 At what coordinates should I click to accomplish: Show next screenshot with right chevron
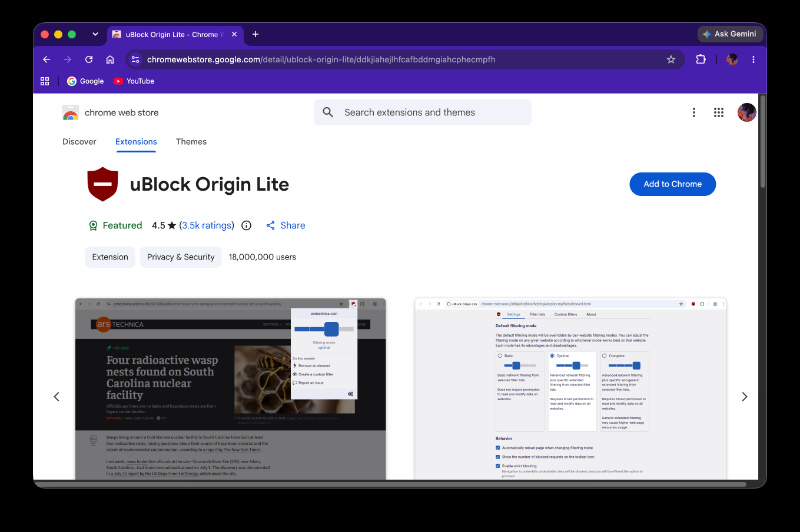pos(744,397)
